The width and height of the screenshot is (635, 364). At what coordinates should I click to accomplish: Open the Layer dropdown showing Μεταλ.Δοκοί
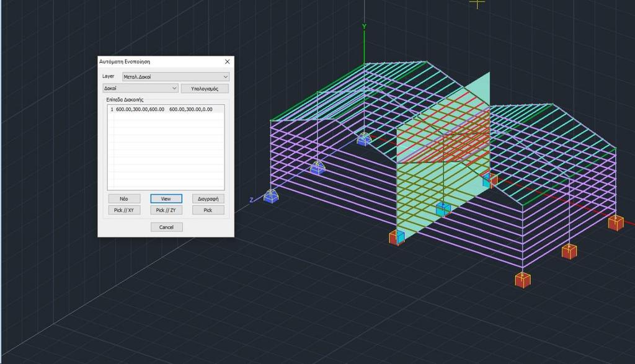tap(176, 76)
